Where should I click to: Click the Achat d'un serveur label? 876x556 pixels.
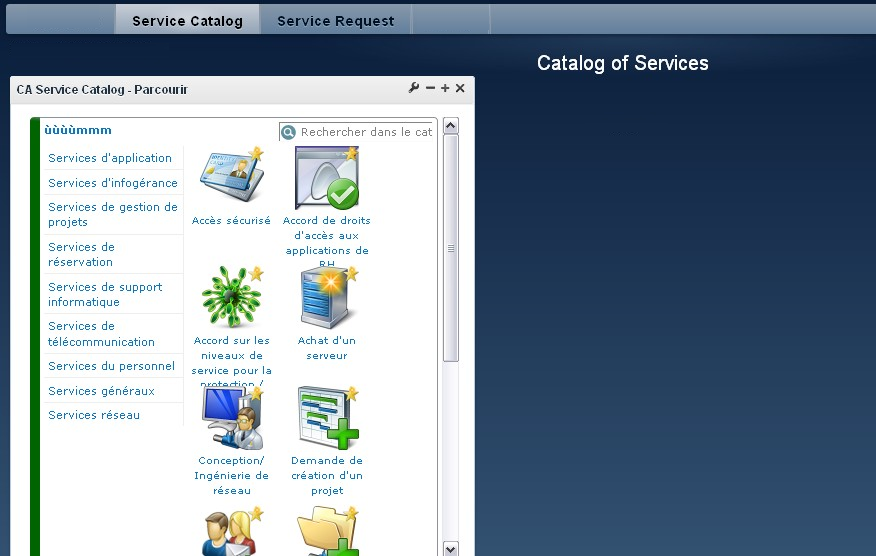point(327,348)
